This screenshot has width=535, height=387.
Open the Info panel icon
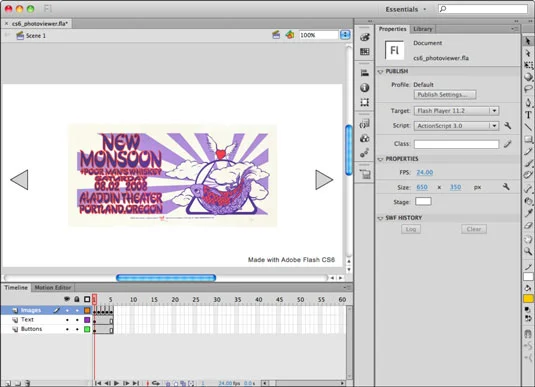pos(365,88)
